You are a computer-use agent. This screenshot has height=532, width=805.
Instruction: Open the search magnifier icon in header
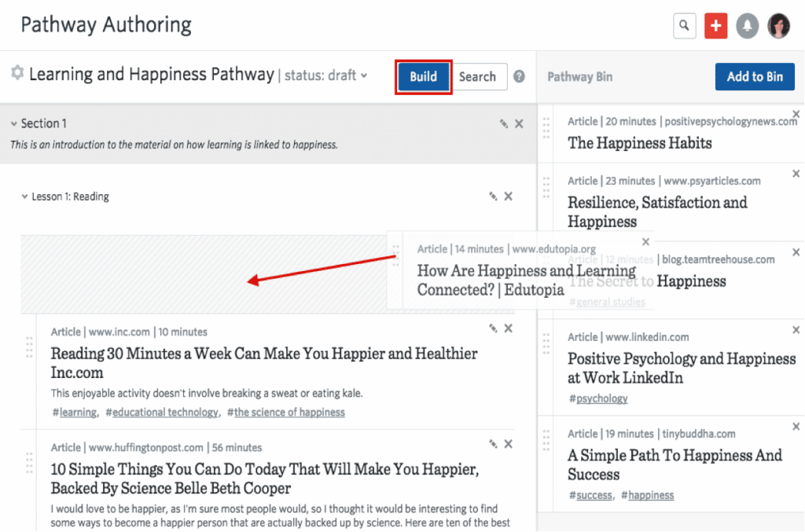point(685,25)
